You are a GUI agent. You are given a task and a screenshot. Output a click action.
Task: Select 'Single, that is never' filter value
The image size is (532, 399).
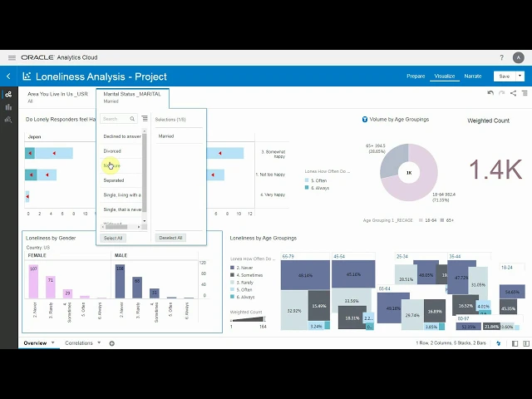121,209
